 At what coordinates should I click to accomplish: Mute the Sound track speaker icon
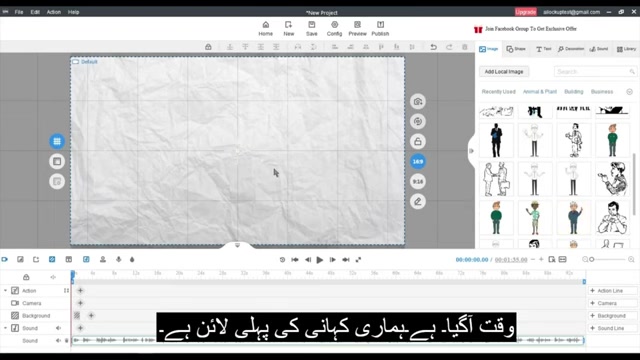click(58, 328)
